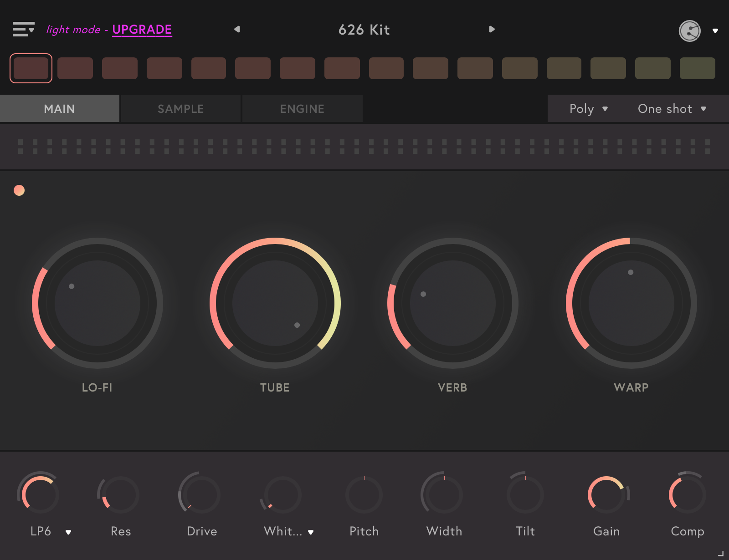The width and height of the screenshot is (729, 560).
Task: Click the resize handle in bottom-right corner
Action: point(721,554)
